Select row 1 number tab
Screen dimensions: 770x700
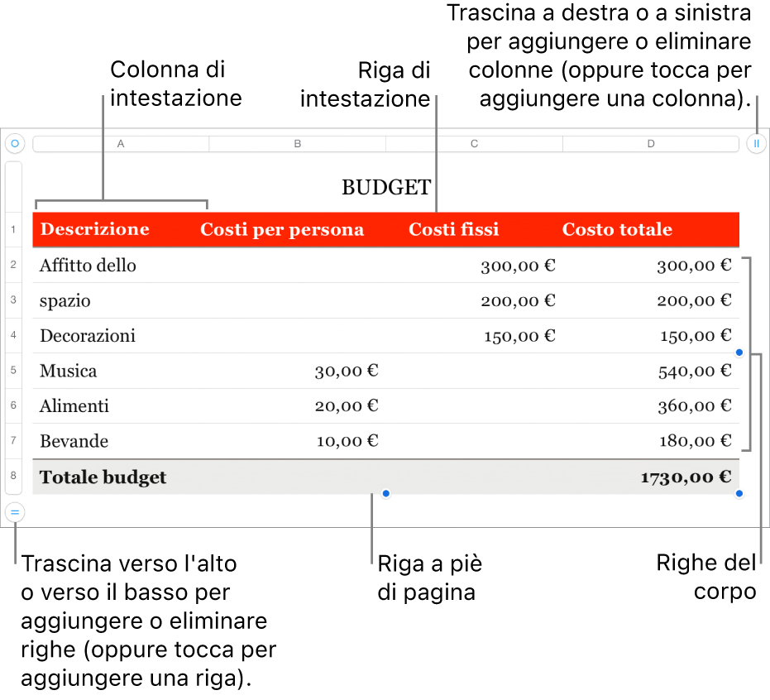(14, 230)
